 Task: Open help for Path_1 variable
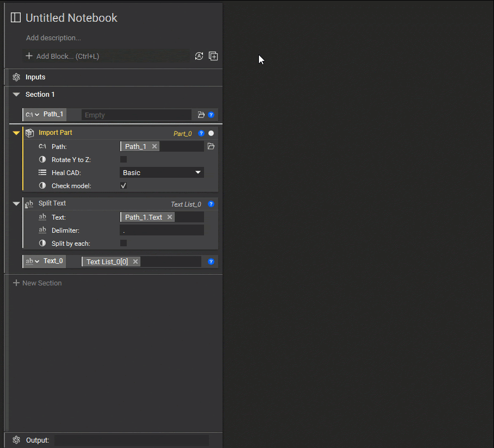click(x=211, y=115)
